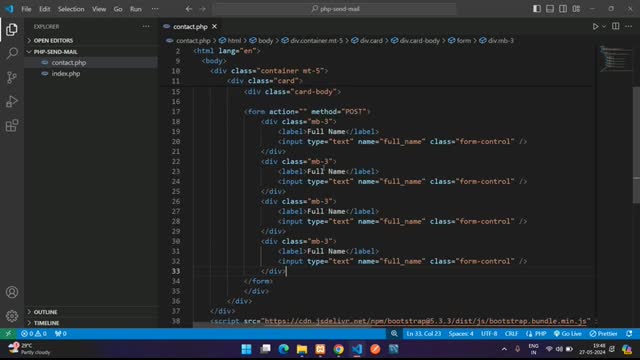The image size is (640, 360).
Task: Click div.card-body breadcrumb
Action: coord(420,40)
